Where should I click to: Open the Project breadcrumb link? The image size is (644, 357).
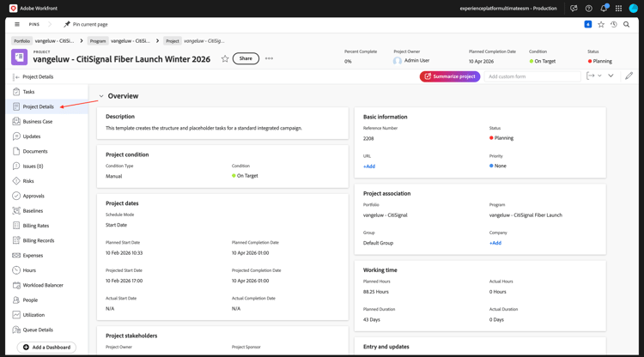click(x=204, y=40)
